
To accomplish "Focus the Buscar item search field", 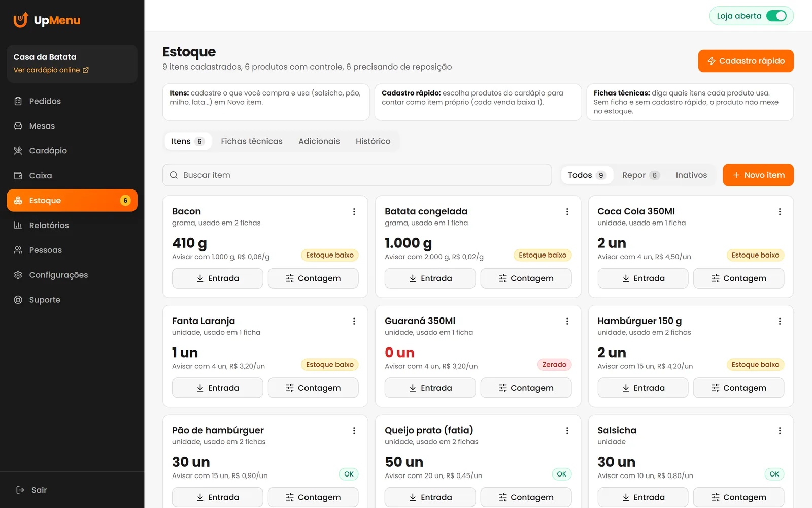I will 357,175.
